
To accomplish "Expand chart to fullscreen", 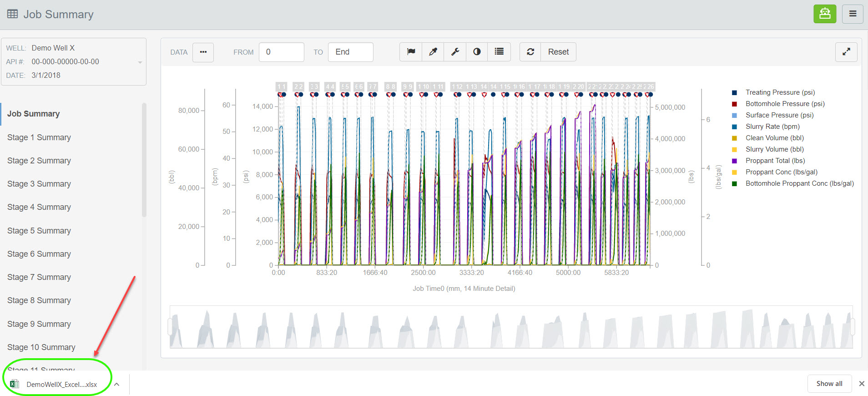I will (x=846, y=52).
